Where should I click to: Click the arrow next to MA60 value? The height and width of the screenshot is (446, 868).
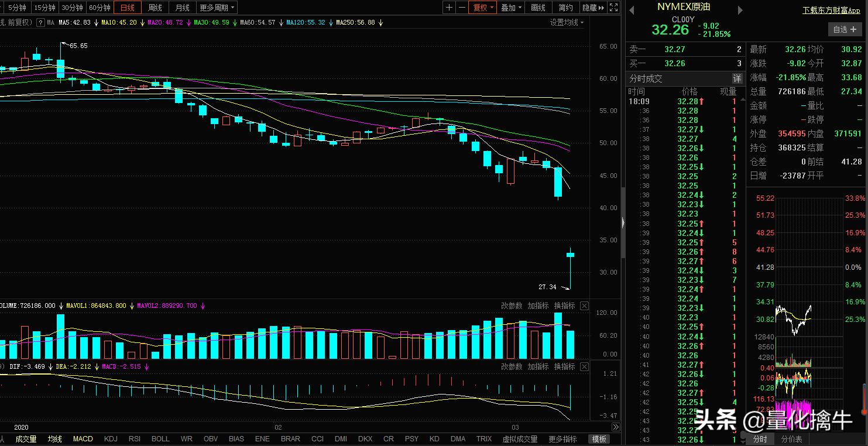pyautogui.click(x=280, y=23)
